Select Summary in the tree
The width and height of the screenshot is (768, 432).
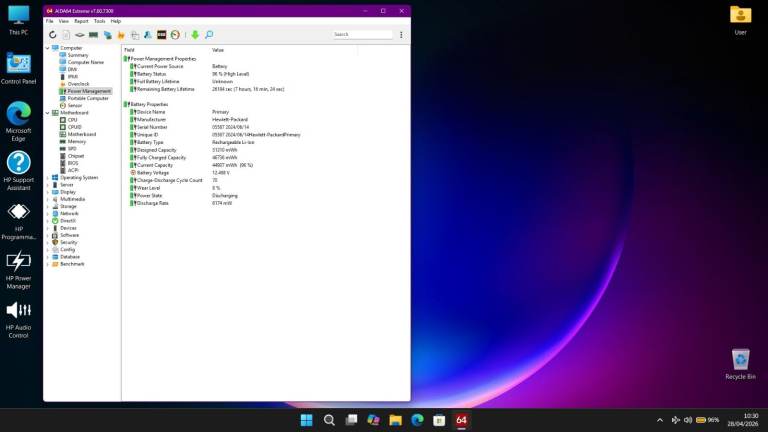78,55
